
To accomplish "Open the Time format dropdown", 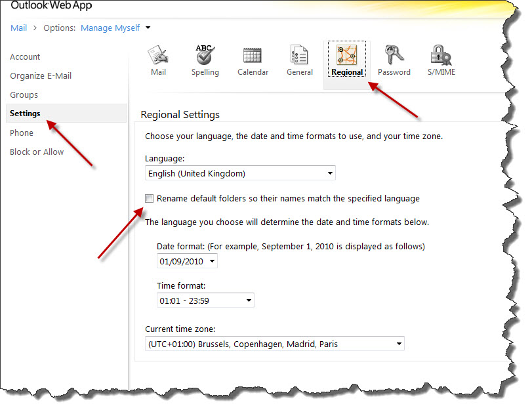I will [x=205, y=300].
